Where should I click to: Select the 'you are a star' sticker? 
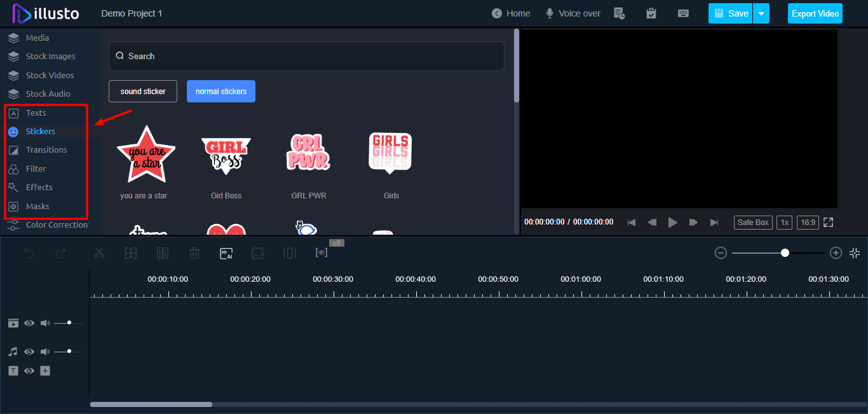(x=146, y=155)
